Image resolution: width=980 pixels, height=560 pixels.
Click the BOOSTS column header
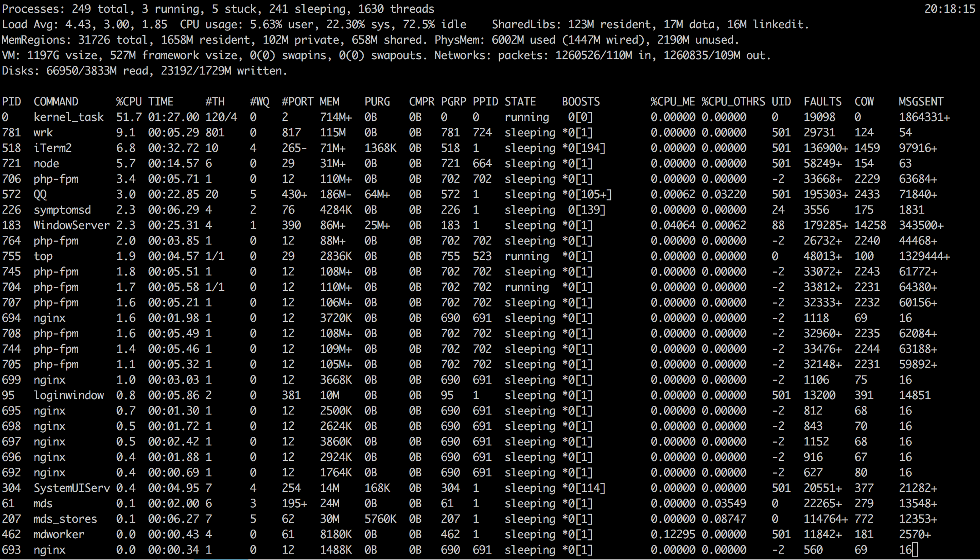click(580, 102)
